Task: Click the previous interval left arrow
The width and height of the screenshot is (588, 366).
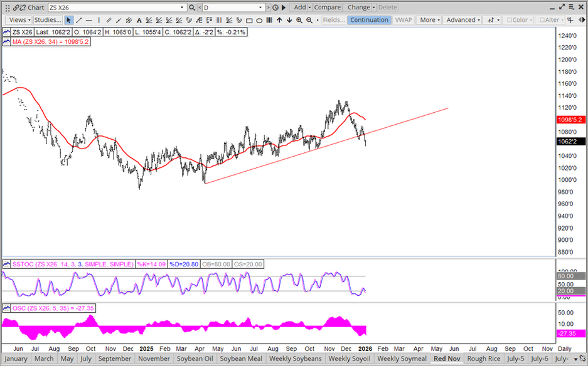Action: tap(199, 8)
